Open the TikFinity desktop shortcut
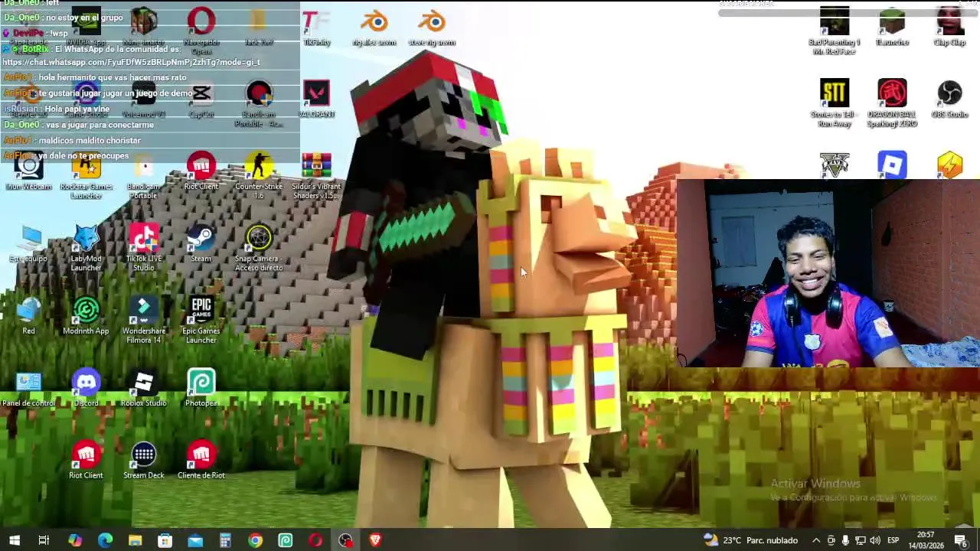The height and width of the screenshot is (551, 980). [316, 28]
